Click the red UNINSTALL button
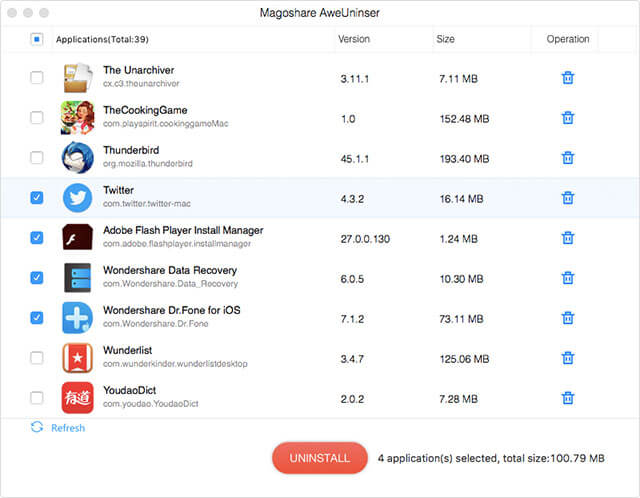Screen dimensions: 640x498 pyautogui.click(x=320, y=458)
